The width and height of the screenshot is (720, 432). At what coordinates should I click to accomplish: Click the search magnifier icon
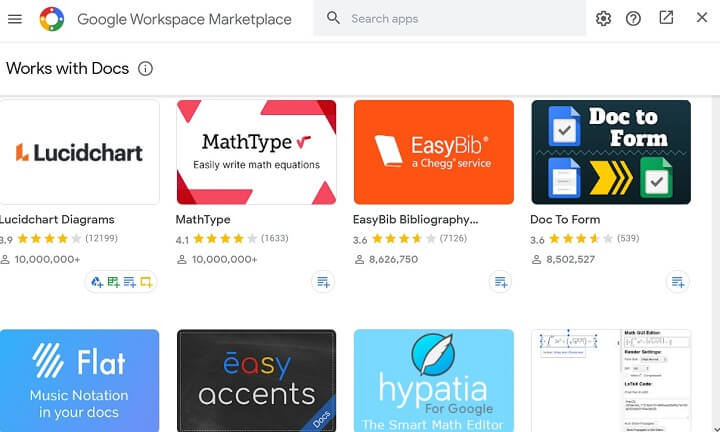click(334, 18)
